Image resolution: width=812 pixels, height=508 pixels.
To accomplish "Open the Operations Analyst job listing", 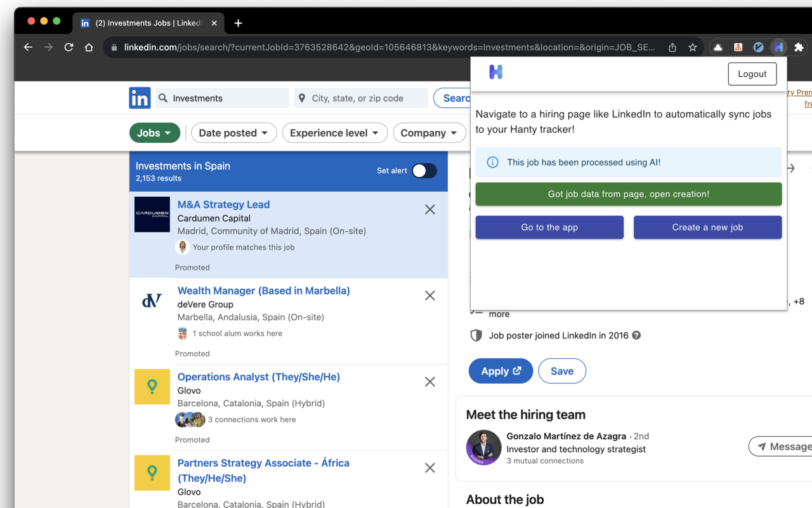I will [258, 377].
